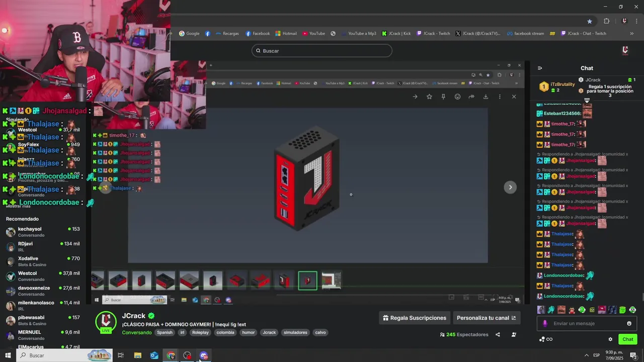Open davooxeneize recommended channel

coord(43,291)
